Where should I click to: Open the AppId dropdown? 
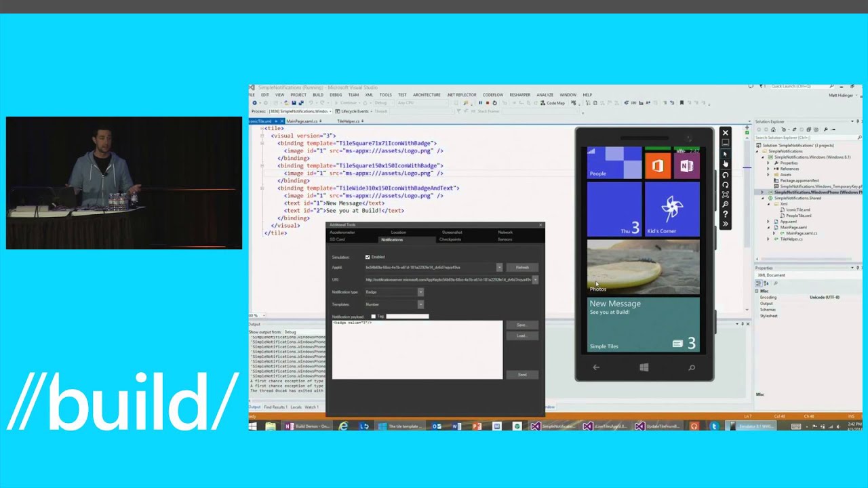tap(499, 267)
